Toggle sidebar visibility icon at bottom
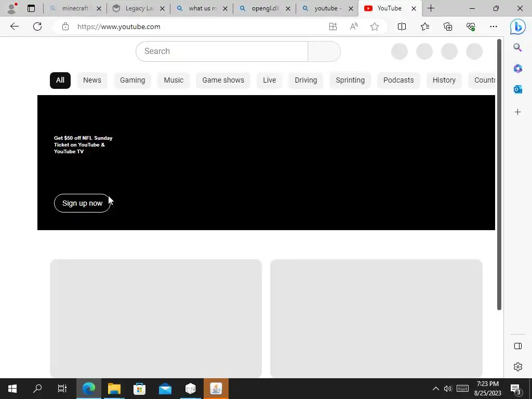Image resolution: width=532 pixels, height=399 pixels. (518, 346)
